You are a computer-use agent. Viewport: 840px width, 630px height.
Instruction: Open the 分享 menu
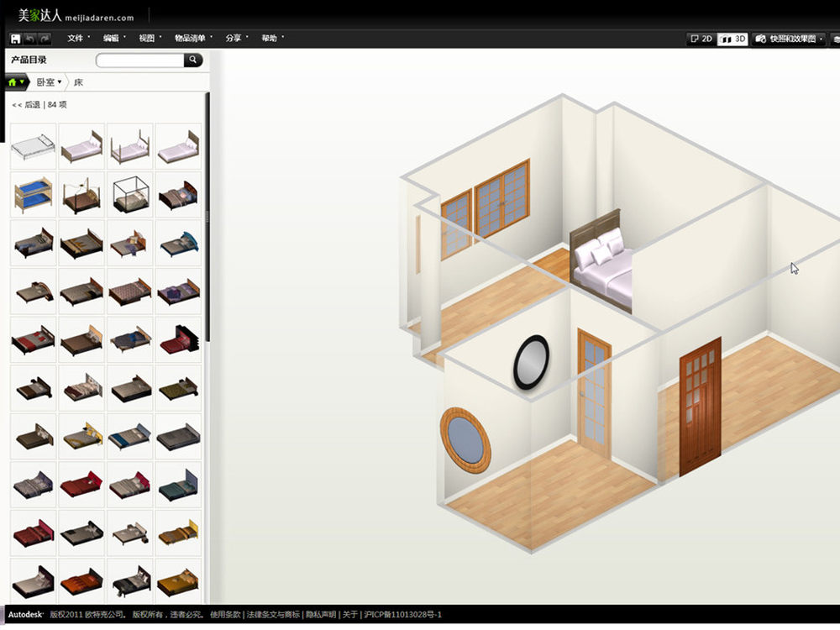[x=236, y=38]
